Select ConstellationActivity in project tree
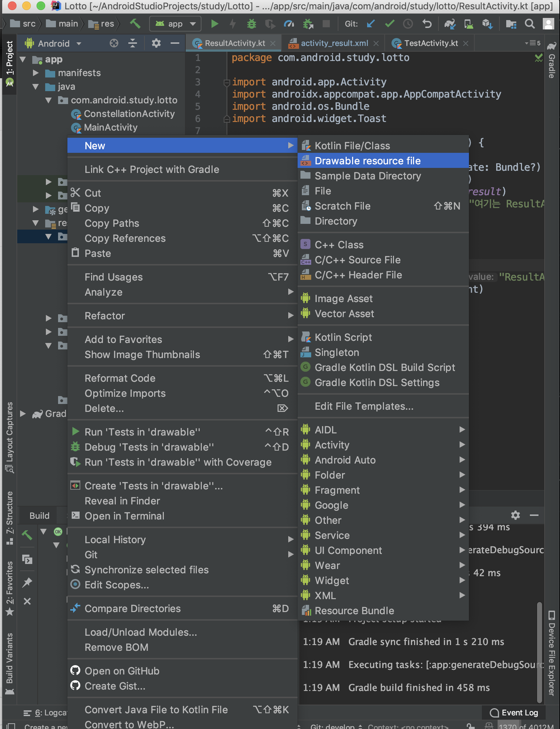 (129, 114)
